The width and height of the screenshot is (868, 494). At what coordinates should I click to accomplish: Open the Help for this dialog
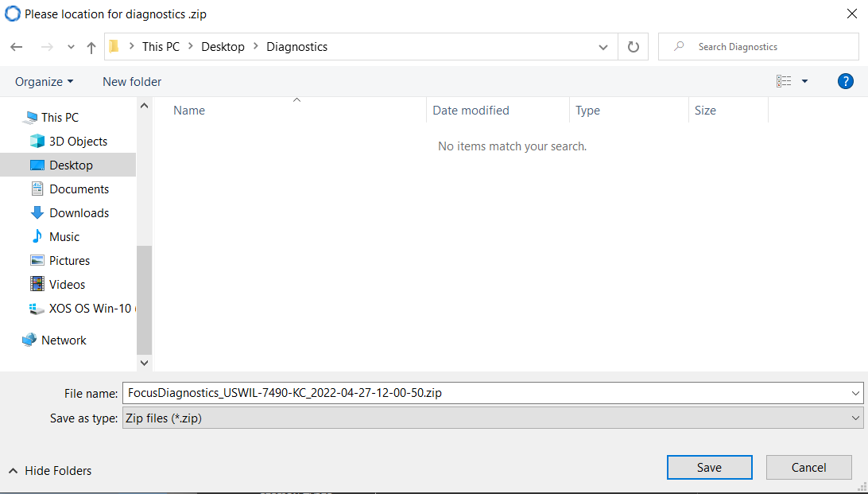click(x=845, y=80)
